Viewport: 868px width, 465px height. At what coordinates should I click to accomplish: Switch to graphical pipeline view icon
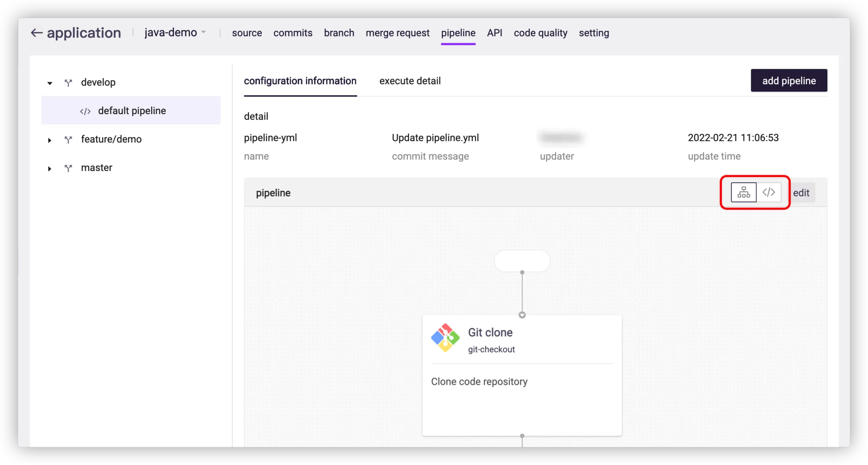pos(743,192)
